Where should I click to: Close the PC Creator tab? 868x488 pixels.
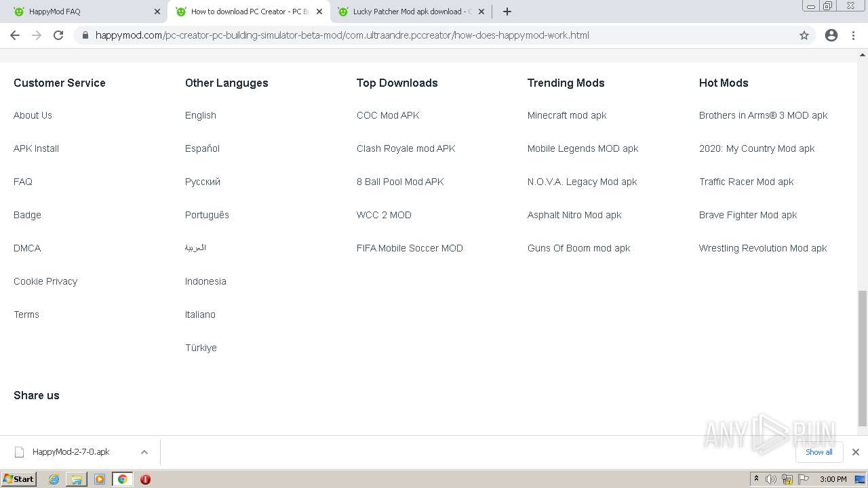(x=319, y=12)
